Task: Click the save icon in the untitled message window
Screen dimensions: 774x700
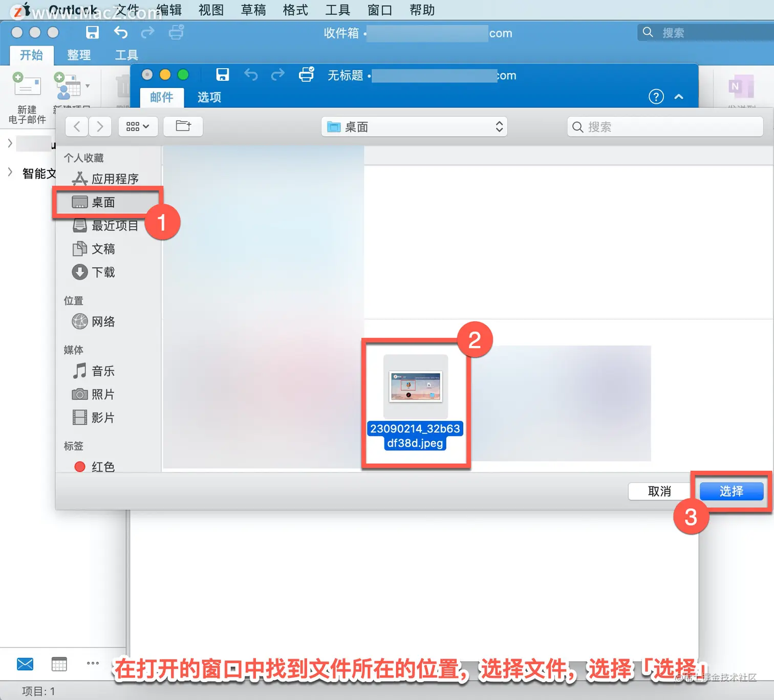Action: coord(222,75)
